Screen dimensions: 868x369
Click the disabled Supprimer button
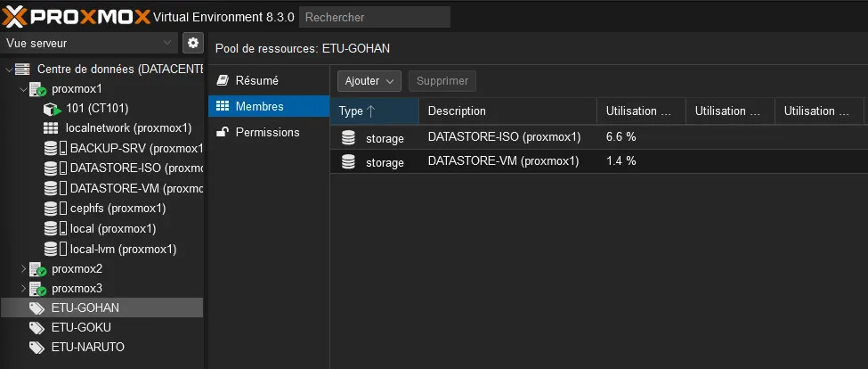(442, 81)
